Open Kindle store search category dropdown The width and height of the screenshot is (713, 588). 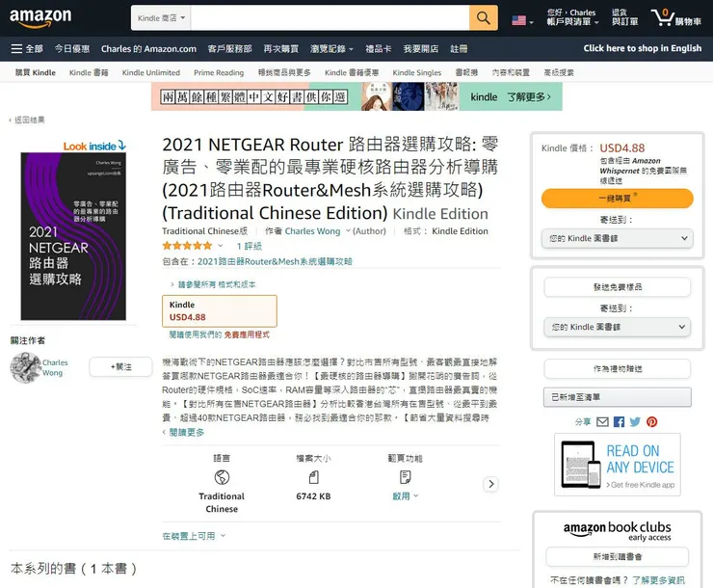(x=161, y=18)
